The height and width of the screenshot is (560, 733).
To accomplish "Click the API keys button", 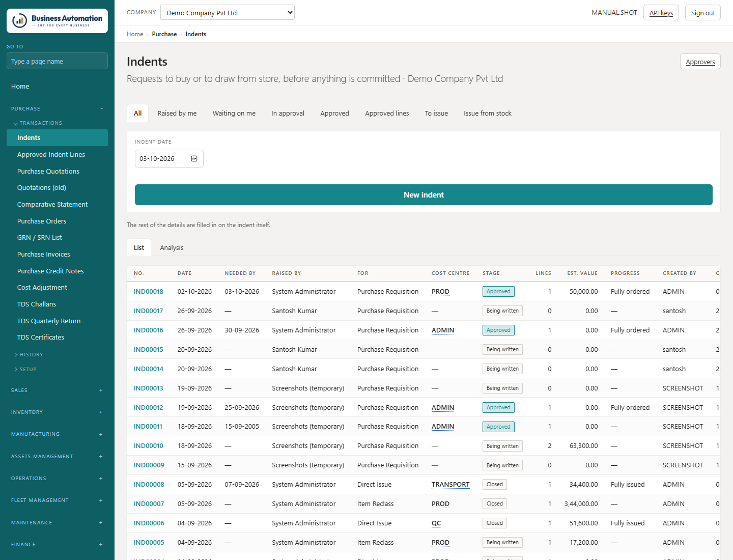I will 661,13.
